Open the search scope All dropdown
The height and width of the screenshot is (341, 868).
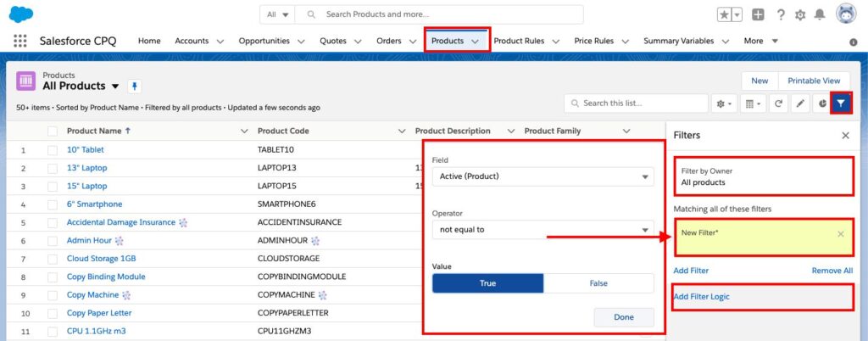click(277, 15)
